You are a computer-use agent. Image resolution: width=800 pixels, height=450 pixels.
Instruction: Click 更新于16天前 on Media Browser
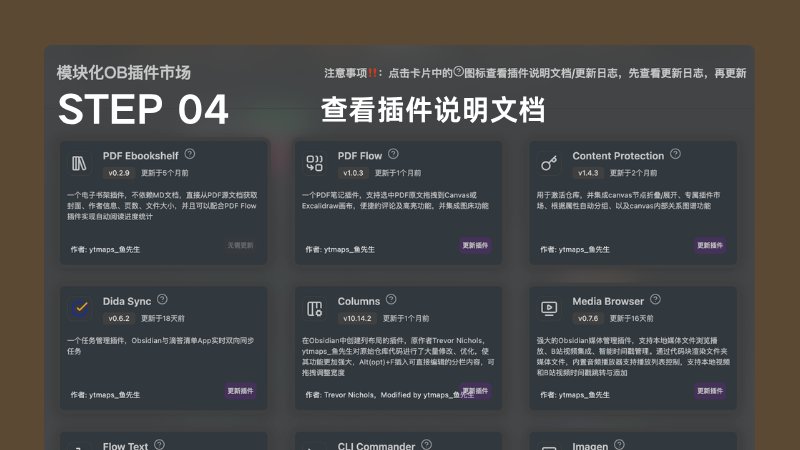pos(631,318)
